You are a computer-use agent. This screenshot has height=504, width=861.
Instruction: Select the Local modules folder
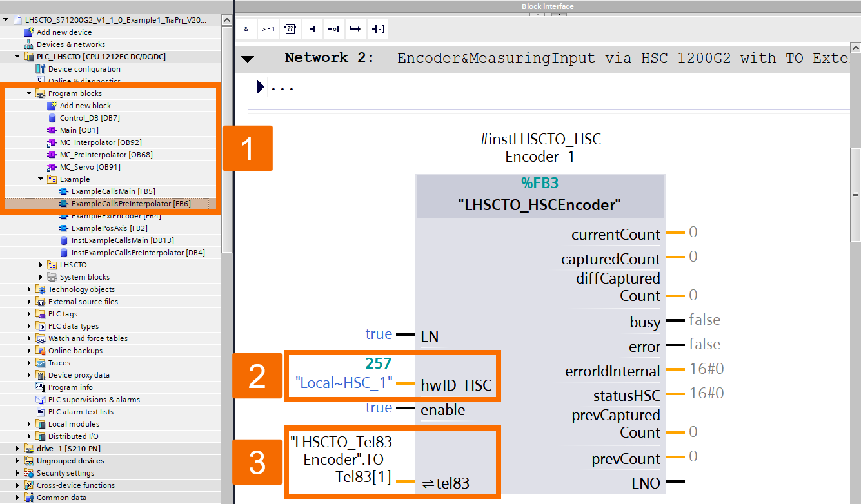[x=74, y=424]
